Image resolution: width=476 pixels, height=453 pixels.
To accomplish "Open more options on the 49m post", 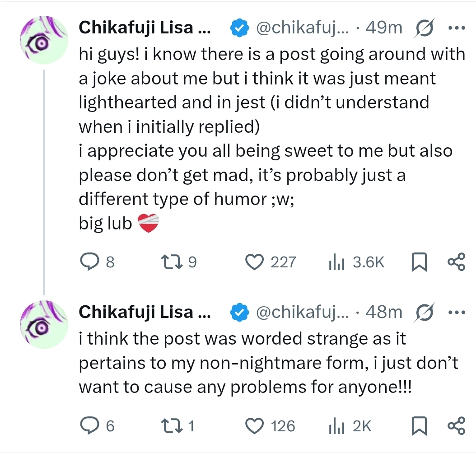I will click(x=456, y=28).
